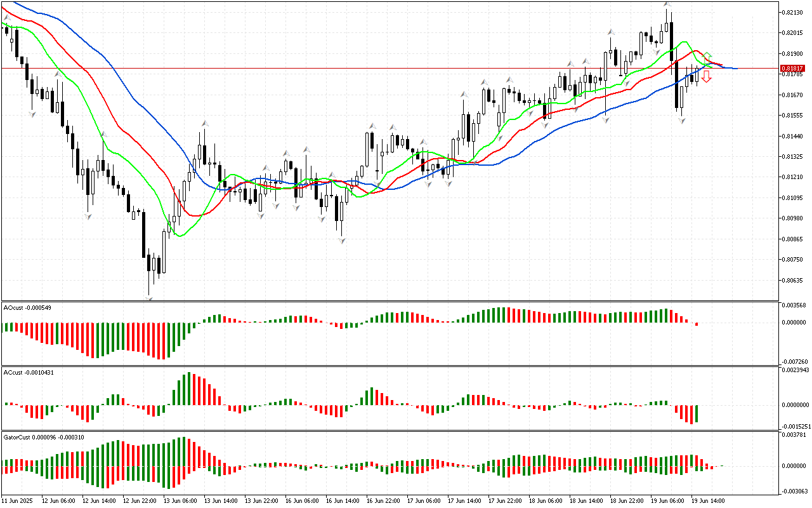The width and height of the screenshot is (812, 508).
Task: Click the 16 Jun 14:00 time label
Action: coord(343,501)
